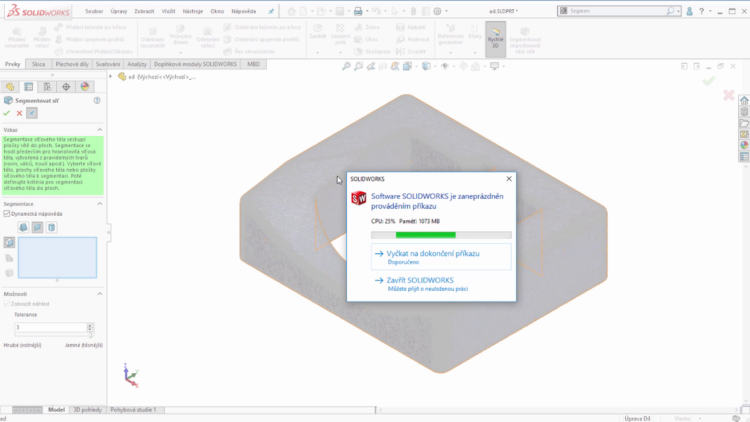Open the display monitor view settings
Image resolution: width=750 pixels, height=422 pixels.
point(495,66)
